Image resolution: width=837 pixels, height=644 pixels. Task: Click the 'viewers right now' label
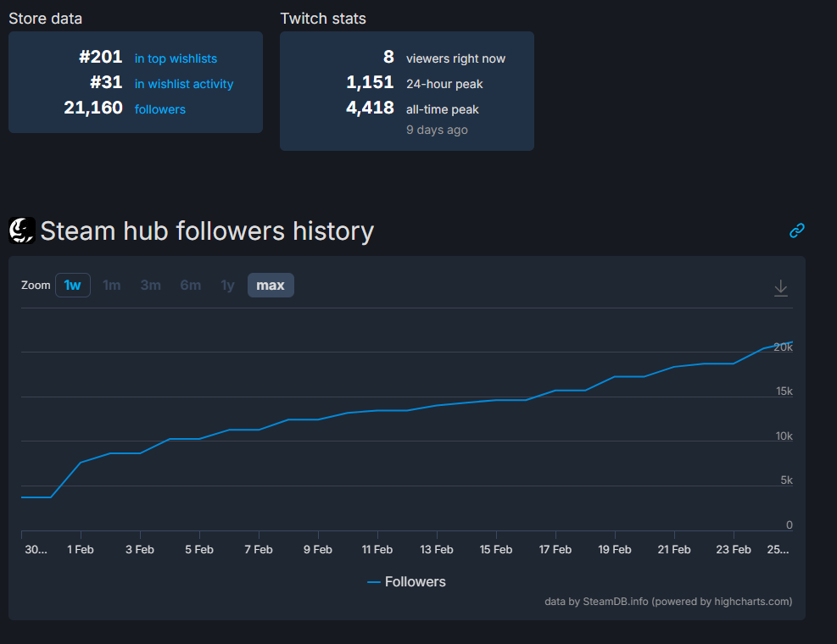pyautogui.click(x=456, y=58)
